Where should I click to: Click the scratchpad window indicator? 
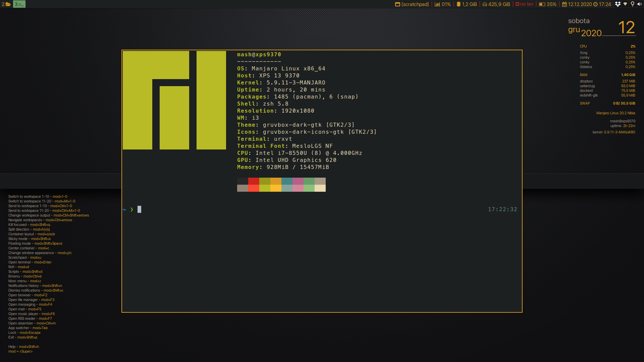pyautogui.click(x=412, y=4)
